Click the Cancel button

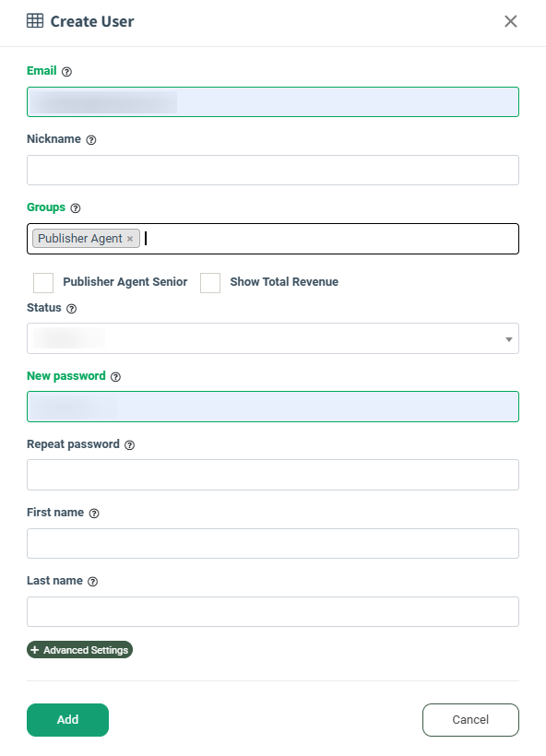[x=470, y=720]
